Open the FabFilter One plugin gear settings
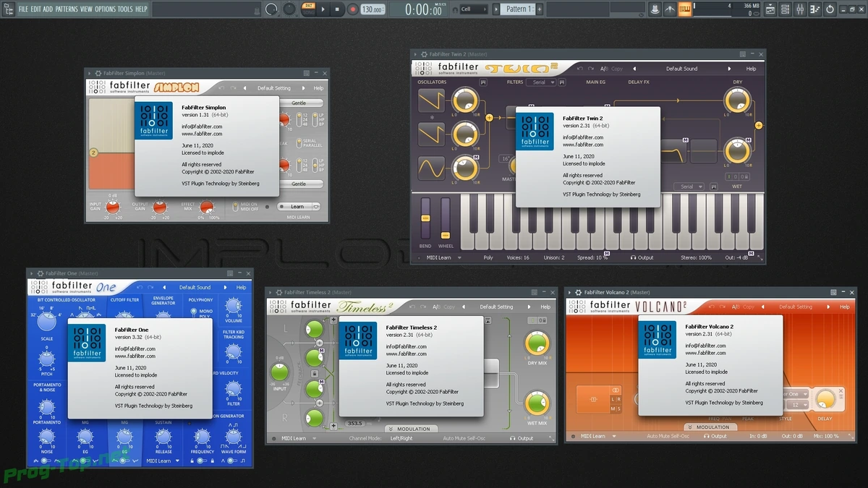 click(x=39, y=273)
